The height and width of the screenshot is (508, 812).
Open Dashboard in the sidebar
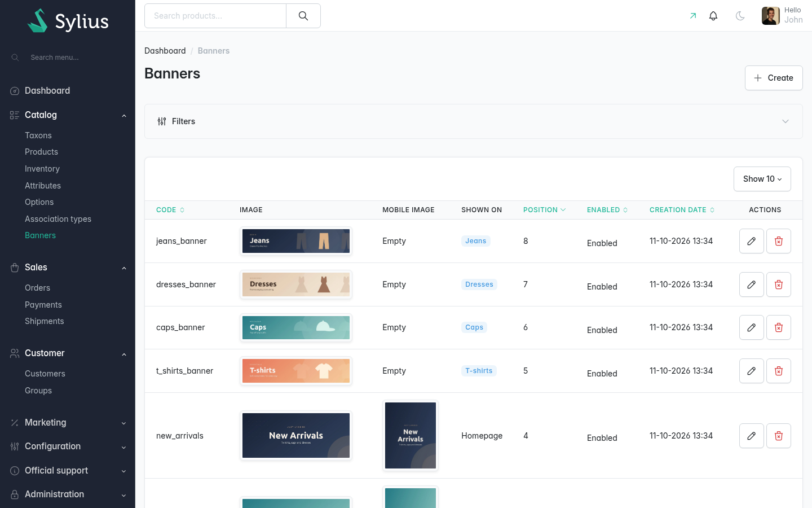[47, 91]
